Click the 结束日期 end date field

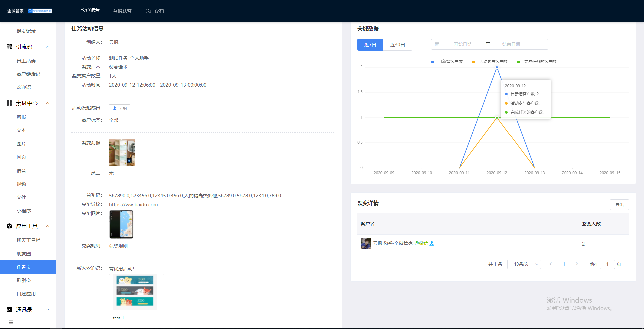511,44
